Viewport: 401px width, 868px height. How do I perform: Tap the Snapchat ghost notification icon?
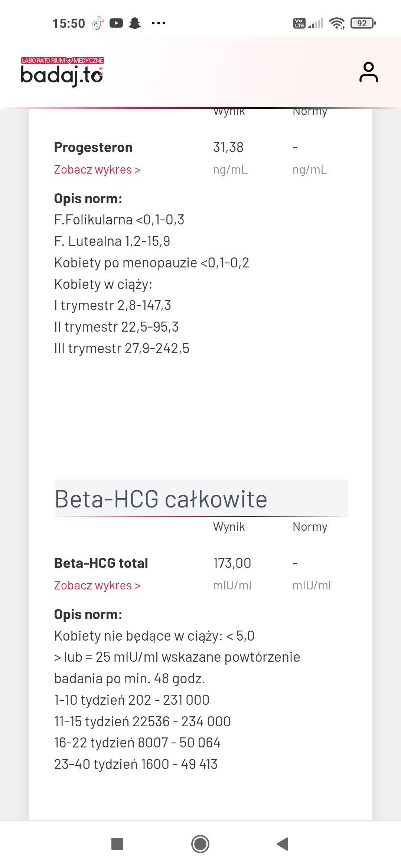135,23
